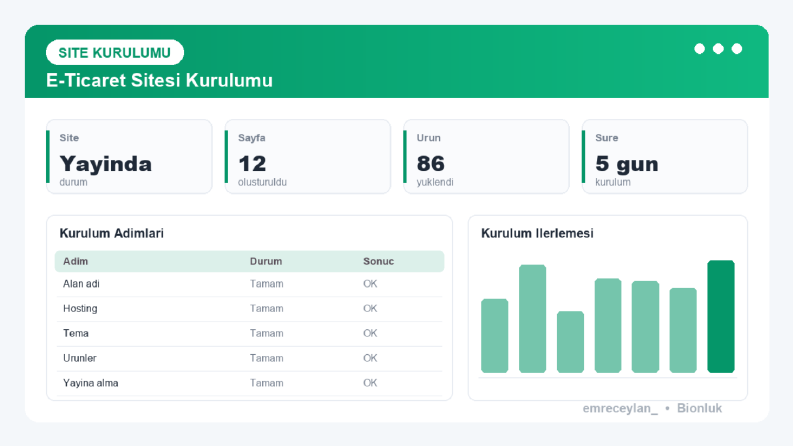793x446 pixels.
Task: Click the value 12 in Sayfa card
Action: click(252, 164)
